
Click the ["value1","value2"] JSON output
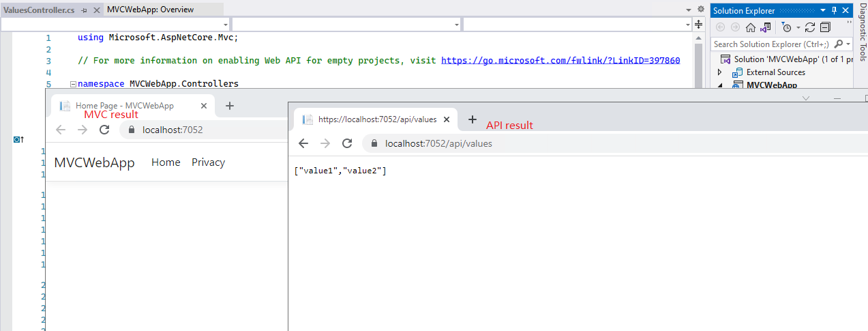click(340, 171)
